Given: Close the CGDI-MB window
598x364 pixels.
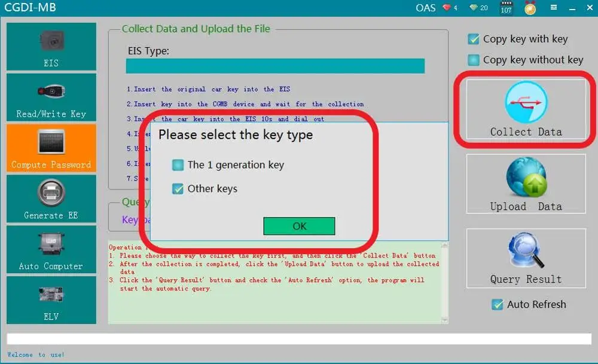Looking at the screenshot, I should (x=590, y=8).
